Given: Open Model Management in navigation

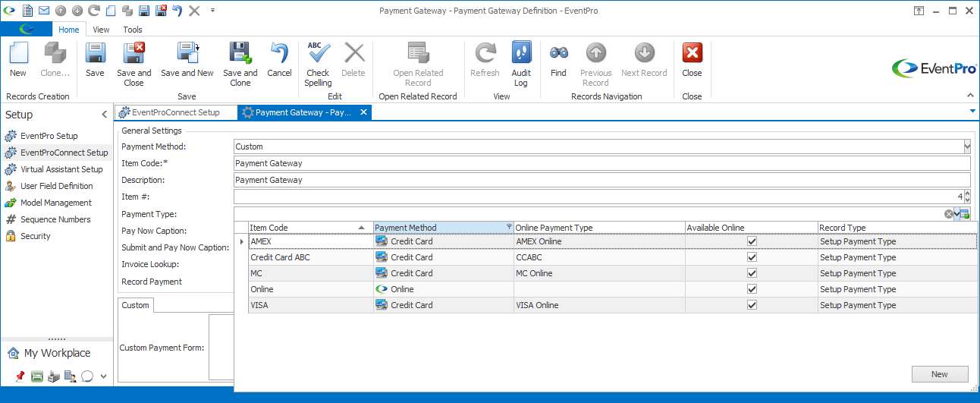Looking at the screenshot, I should [56, 203].
